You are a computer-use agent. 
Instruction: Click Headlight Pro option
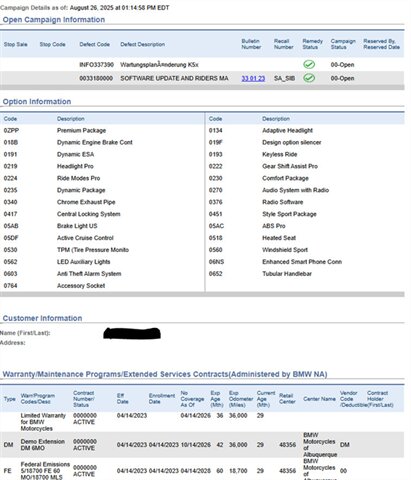click(x=75, y=166)
